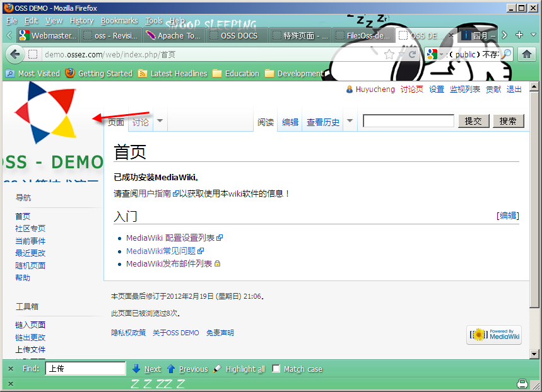The height and width of the screenshot is (392, 542).
Task: Expand the dropdown next to 查看历史
Action: [x=350, y=120]
